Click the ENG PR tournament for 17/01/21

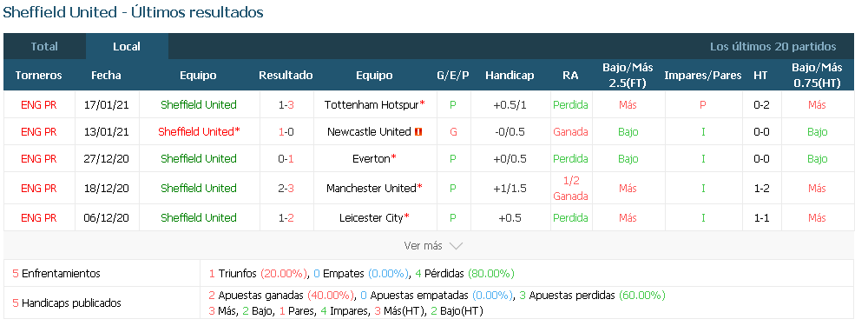point(39,105)
